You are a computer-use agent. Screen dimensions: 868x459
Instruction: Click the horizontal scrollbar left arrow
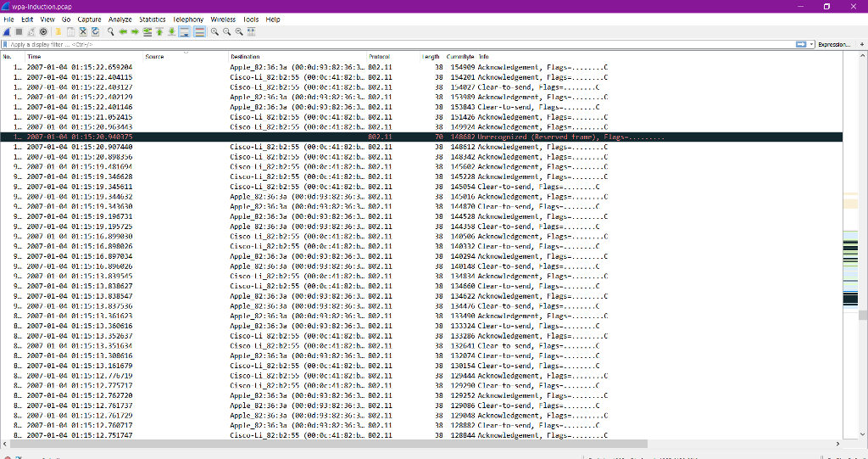5,444
